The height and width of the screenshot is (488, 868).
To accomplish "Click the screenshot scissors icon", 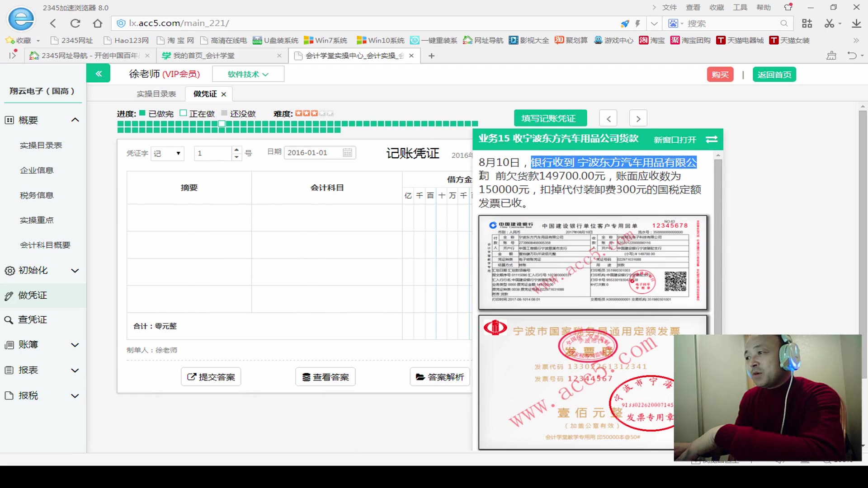I will (x=829, y=23).
